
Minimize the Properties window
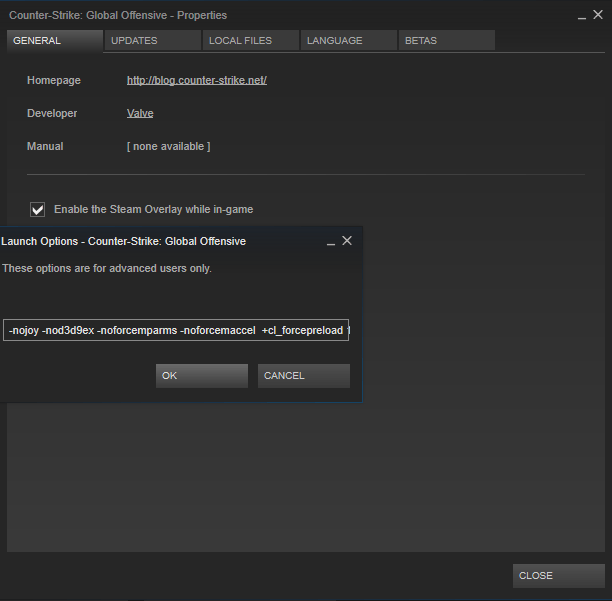pos(582,16)
